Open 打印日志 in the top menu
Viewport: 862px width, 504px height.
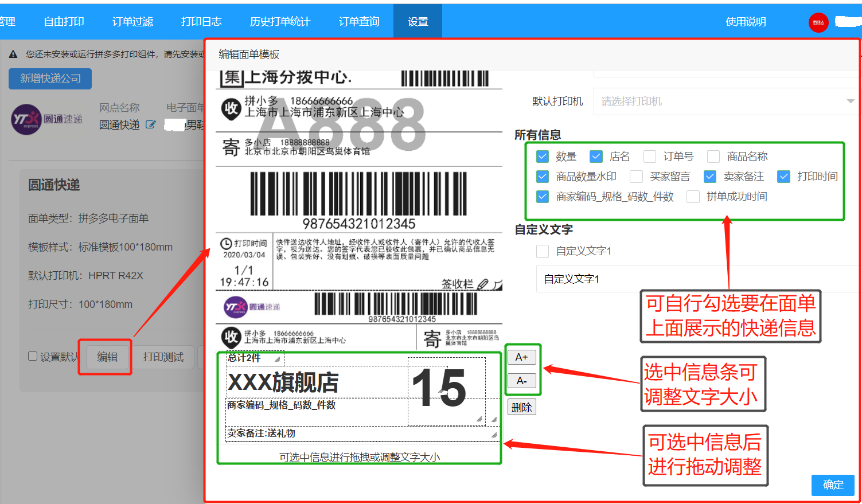(201, 22)
